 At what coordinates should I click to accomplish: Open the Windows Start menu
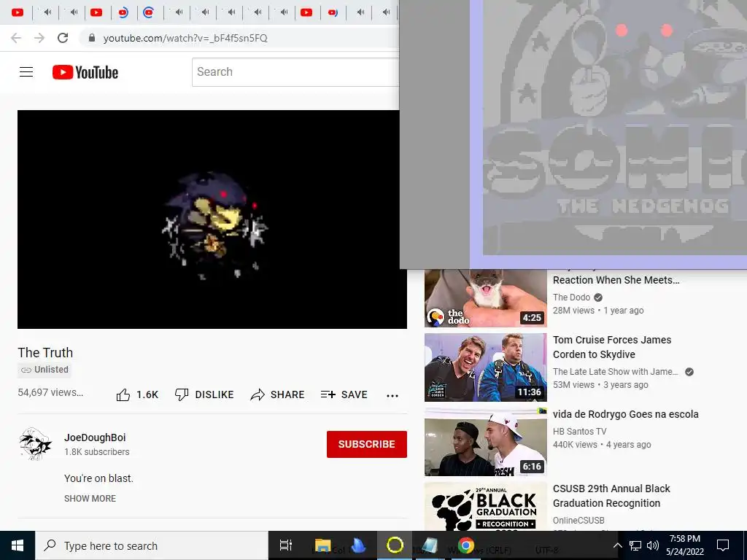click(x=18, y=545)
